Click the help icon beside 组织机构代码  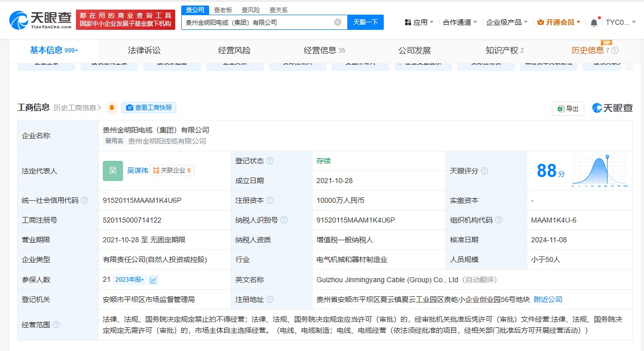499,220
